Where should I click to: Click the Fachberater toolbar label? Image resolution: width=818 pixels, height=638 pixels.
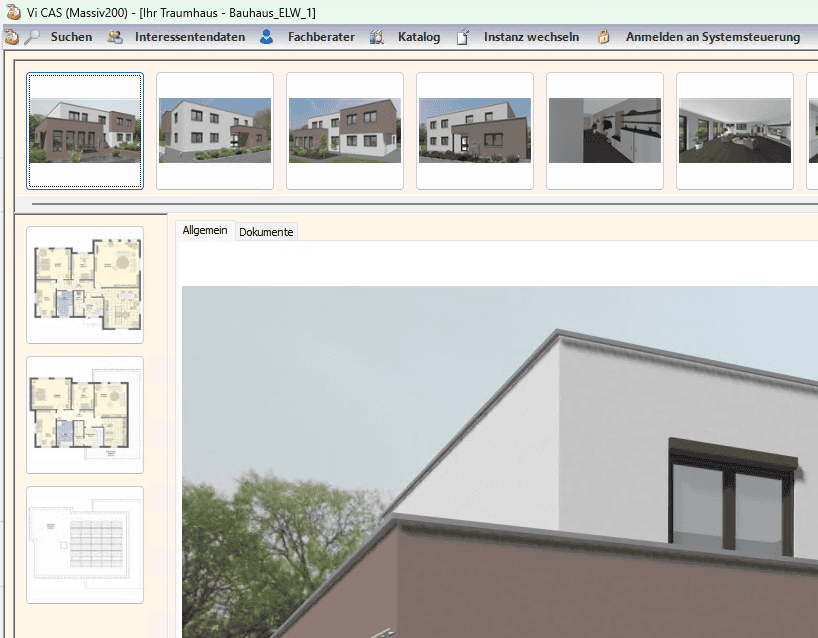point(321,37)
